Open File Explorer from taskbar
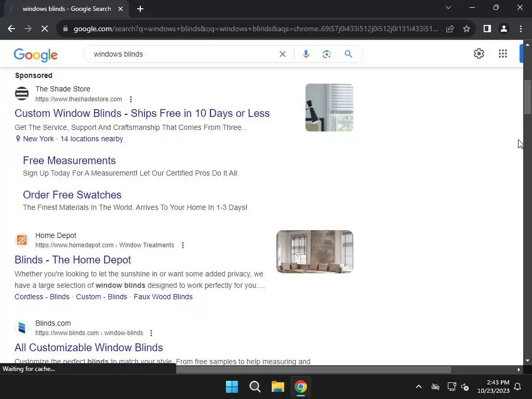532x399 pixels. (x=277, y=387)
